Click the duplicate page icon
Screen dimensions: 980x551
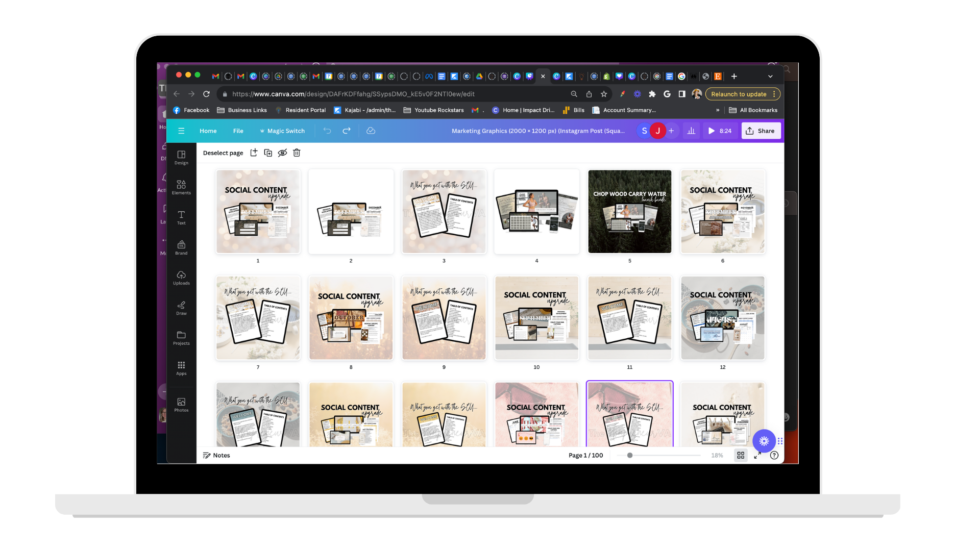[x=268, y=153]
